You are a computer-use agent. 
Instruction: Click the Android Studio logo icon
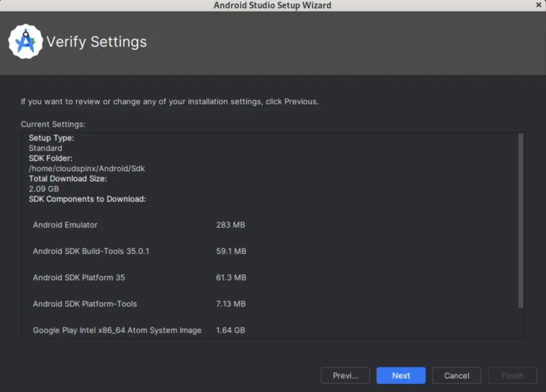tap(26, 41)
